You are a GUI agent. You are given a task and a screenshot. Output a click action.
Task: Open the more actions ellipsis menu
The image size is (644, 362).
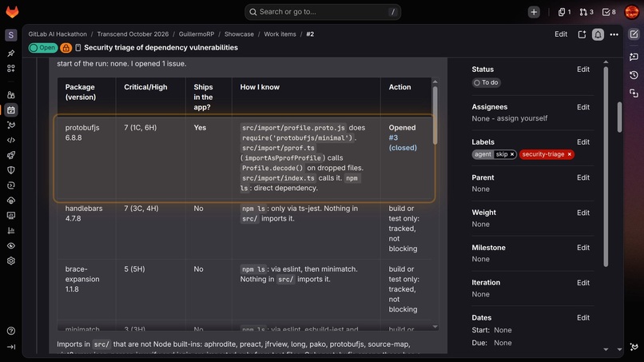click(614, 34)
